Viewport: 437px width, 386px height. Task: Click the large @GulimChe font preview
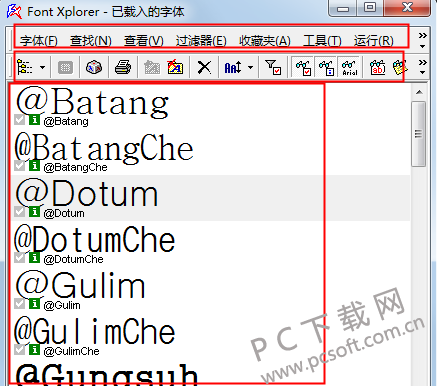pos(95,331)
